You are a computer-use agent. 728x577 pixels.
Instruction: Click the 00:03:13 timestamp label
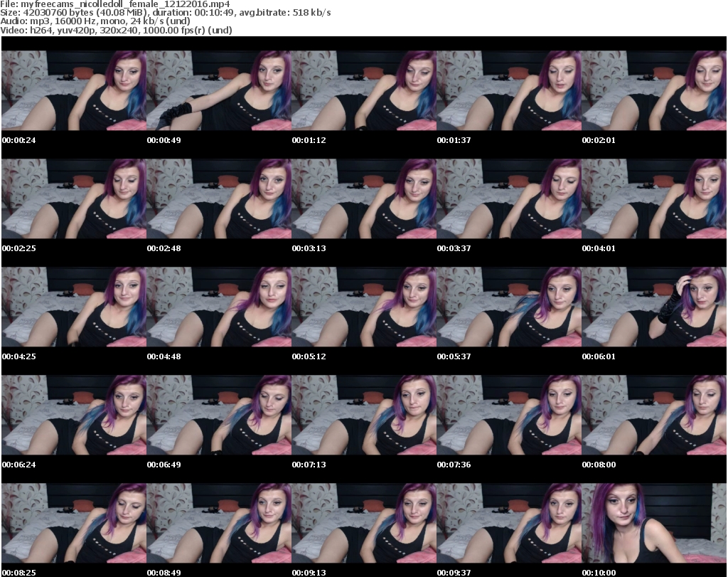pos(309,248)
